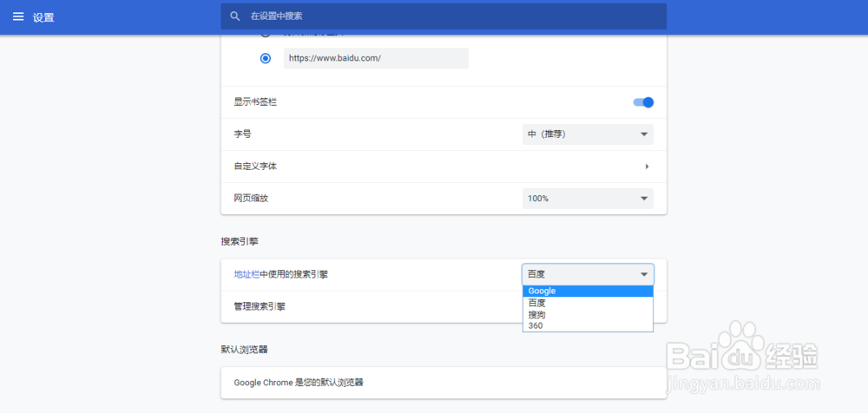Toggle the 显示书签栏 switch

click(643, 102)
